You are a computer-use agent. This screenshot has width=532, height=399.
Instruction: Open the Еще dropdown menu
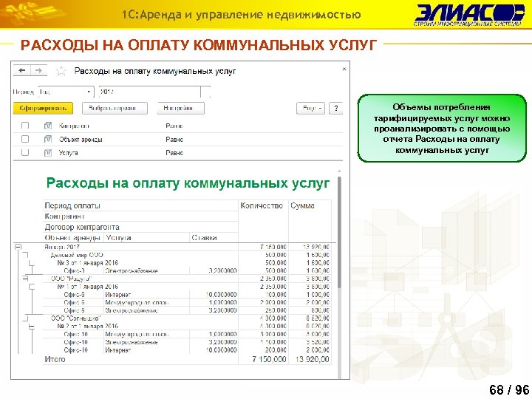pos(310,108)
